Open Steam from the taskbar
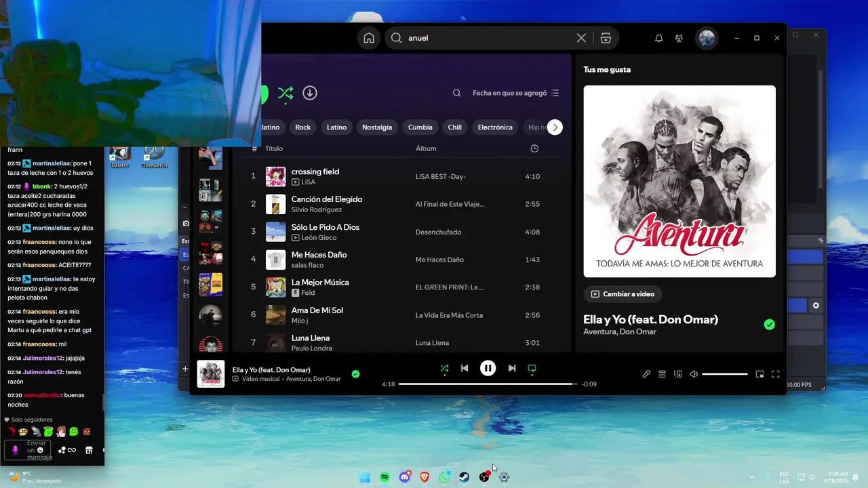This screenshot has height=488, width=868. tap(465, 477)
